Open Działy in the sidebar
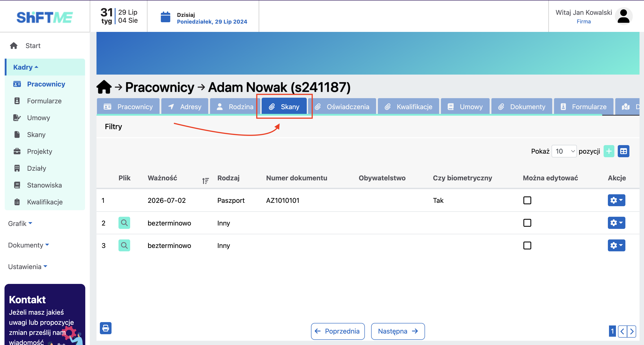The height and width of the screenshot is (345, 644). tap(37, 168)
